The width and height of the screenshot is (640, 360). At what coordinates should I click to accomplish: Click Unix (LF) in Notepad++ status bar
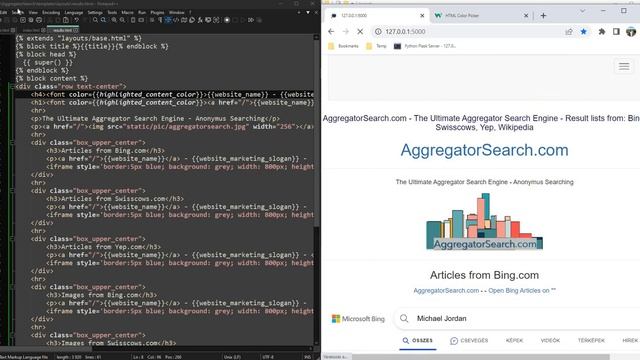(232, 357)
